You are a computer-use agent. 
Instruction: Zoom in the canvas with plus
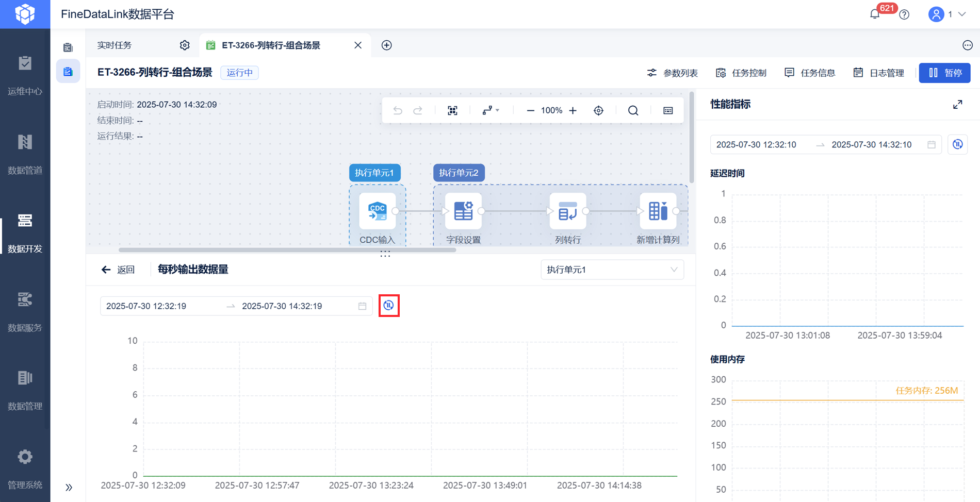[x=573, y=110]
